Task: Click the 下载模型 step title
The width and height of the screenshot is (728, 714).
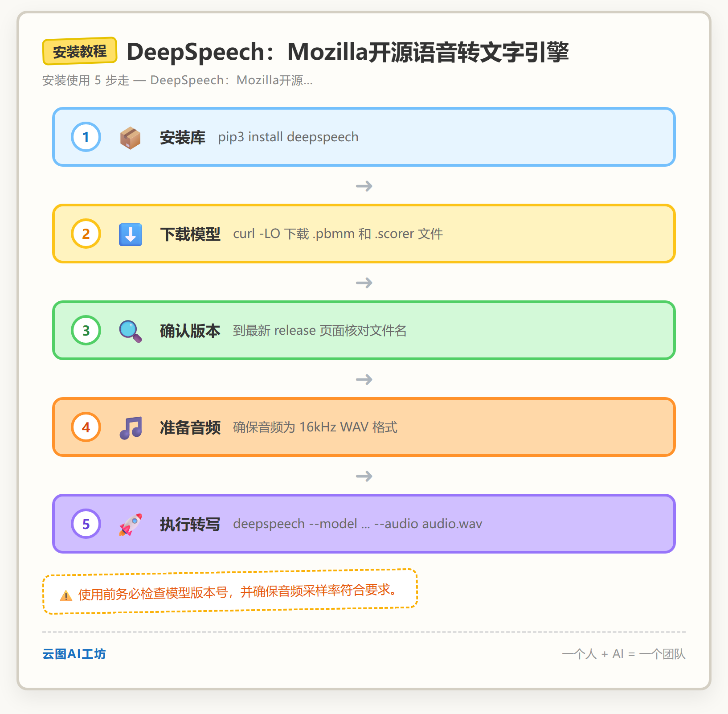Action: [190, 234]
